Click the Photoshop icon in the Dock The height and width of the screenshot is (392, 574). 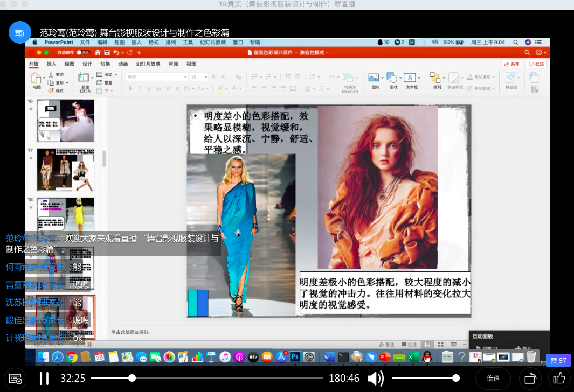pos(295,356)
